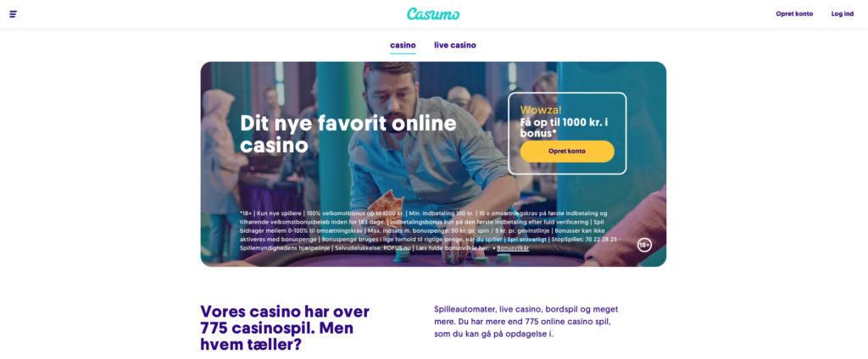Click the "Dit nye favorit online casino" headline
The height and width of the screenshot is (359, 868).
[x=348, y=134]
